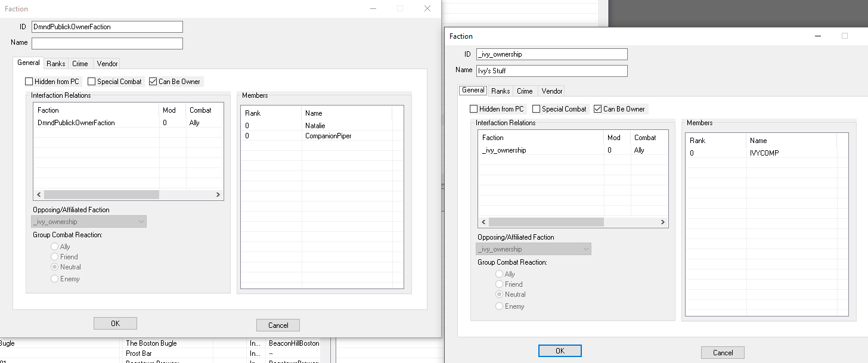Click Cancel in _ivy_ownership window
Image resolution: width=868 pixels, height=363 pixels.
(x=723, y=352)
